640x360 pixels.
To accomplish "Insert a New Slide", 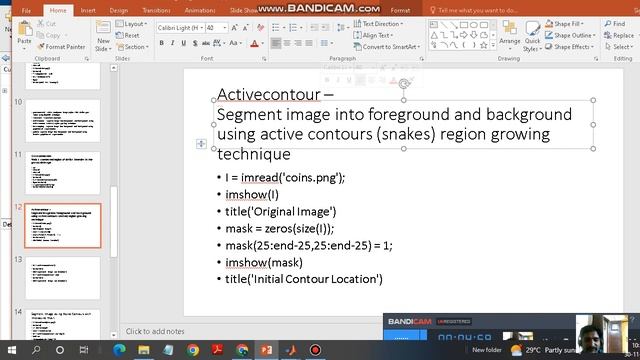I will pyautogui.click(x=103, y=36).
